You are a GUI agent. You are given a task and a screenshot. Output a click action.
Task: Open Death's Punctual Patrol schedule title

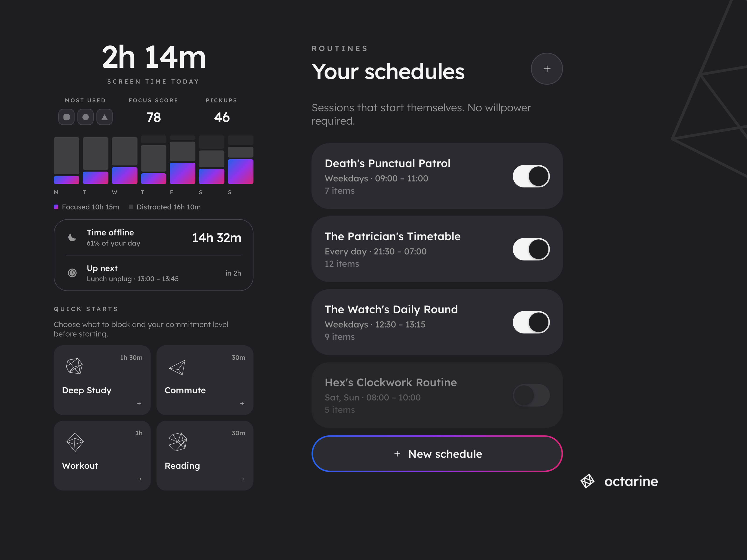pyautogui.click(x=387, y=163)
